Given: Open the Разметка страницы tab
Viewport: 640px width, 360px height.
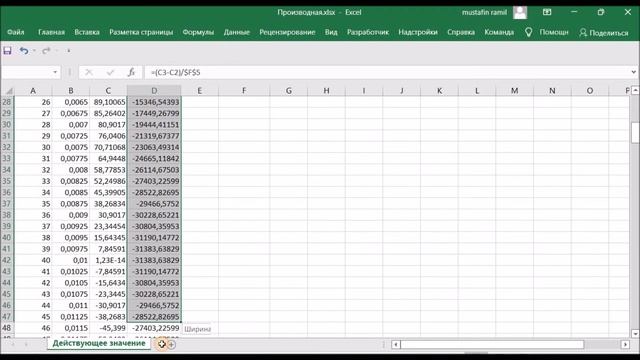Looking at the screenshot, I should pos(141,32).
